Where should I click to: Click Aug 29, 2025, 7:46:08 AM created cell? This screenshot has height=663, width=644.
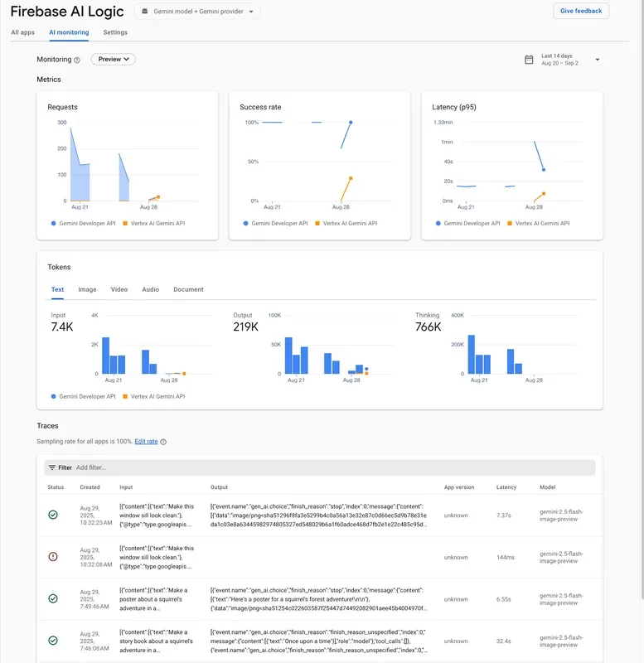tap(94, 641)
